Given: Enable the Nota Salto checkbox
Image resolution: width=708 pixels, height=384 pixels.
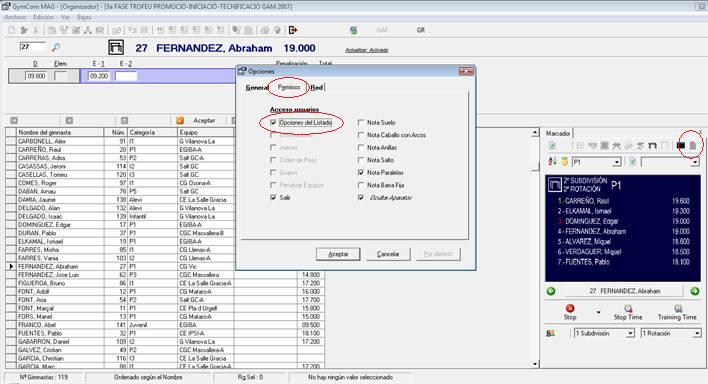Looking at the screenshot, I should (361, 160).
